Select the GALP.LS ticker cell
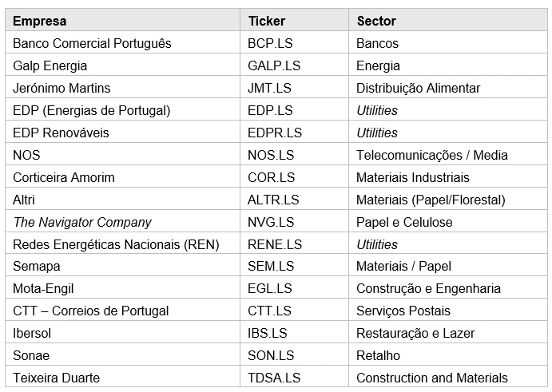The width and height of the screenshot is (552, 392). [294, 65]
